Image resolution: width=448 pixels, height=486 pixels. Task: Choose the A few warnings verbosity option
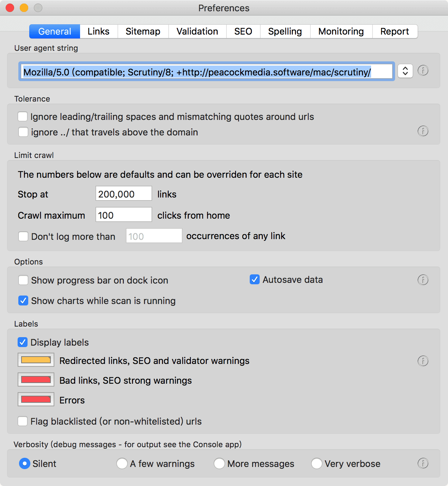tap(122, 463)
